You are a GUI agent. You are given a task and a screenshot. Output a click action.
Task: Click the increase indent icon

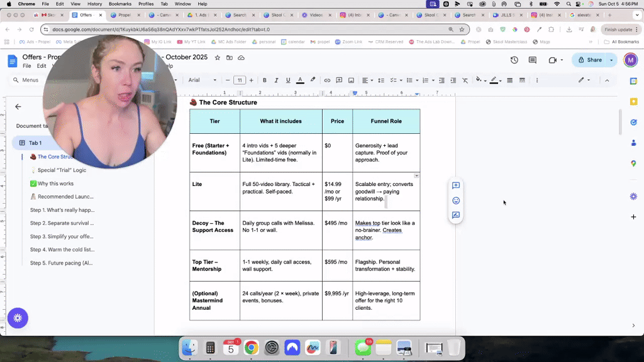[453, 80]
